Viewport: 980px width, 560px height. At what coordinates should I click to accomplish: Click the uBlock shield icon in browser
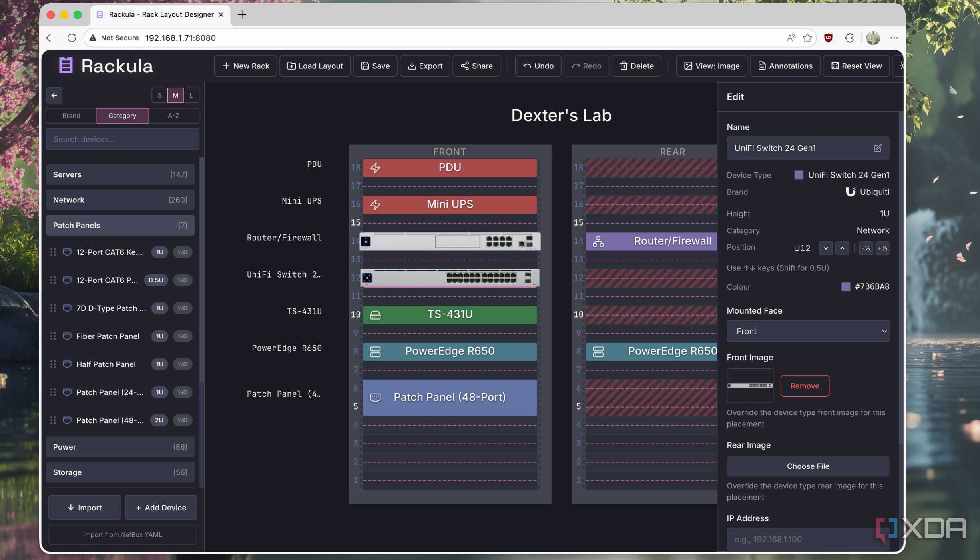828,38
